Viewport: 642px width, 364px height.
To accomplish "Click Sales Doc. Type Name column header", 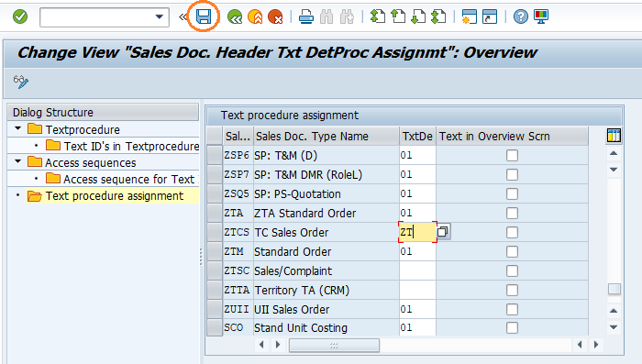I will [x=327, y=137].
